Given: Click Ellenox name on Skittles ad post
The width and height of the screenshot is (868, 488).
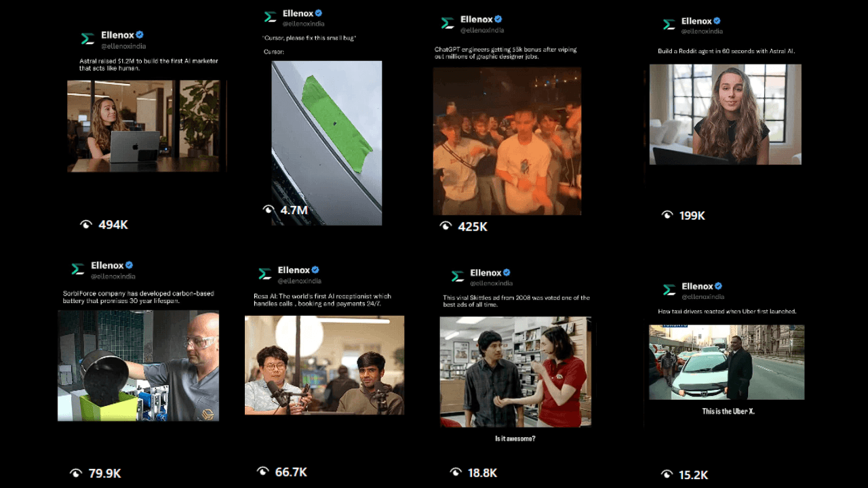Looking at the screenshot, I should coord(486,272).
